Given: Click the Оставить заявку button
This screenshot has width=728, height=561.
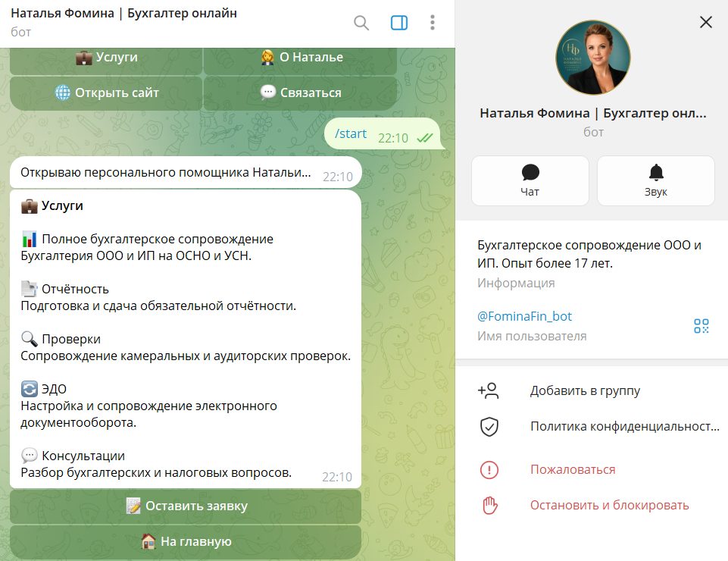Looking at the screenshot, I should tap(186, 506).
